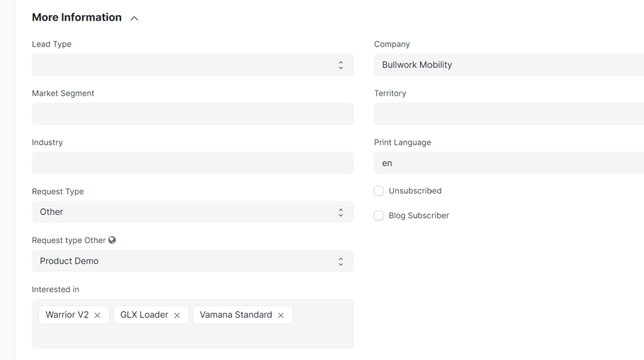Remove the GLX Loader tag
Screen dimensions: 644x360
pyautogui.click(x=177, y=316)
